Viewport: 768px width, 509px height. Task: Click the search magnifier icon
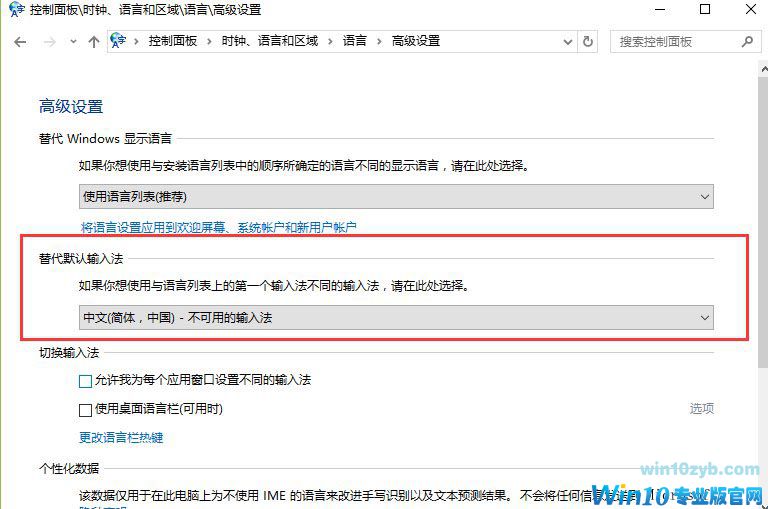[747, 42]
